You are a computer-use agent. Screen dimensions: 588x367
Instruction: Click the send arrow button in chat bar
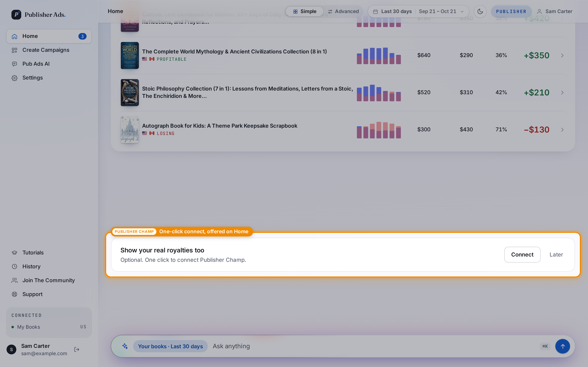click(x=562, y=346)
